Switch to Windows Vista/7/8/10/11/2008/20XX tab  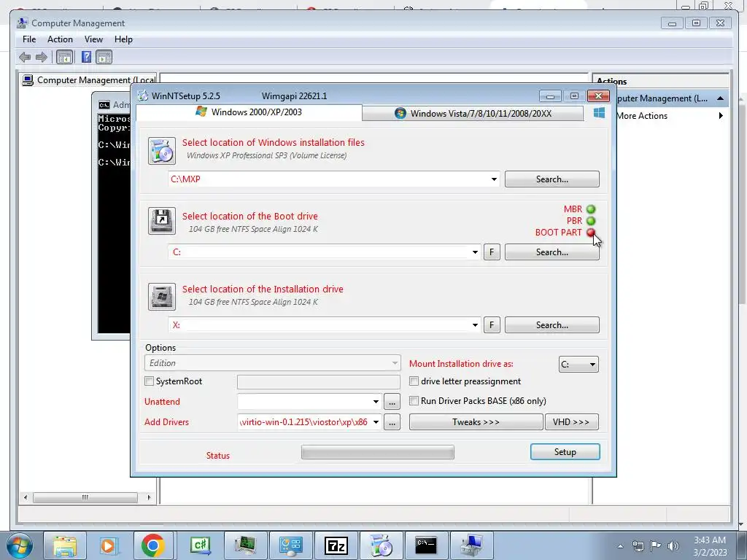[473, 113]
